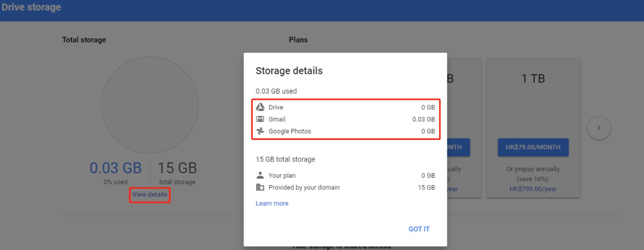Click the Drive triangle icon
The image size is (644, 250).
pos(260,107)
